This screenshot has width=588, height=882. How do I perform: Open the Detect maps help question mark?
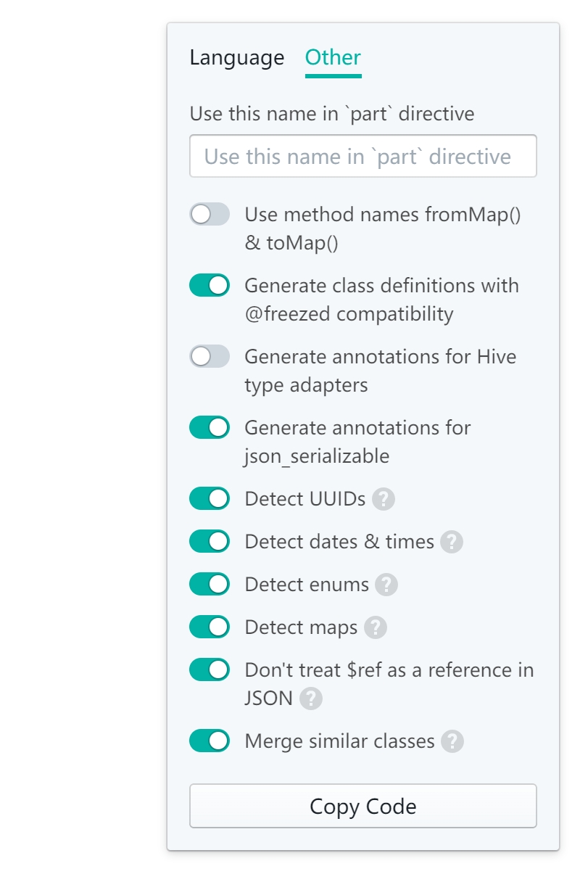click(x=375, y=627)
